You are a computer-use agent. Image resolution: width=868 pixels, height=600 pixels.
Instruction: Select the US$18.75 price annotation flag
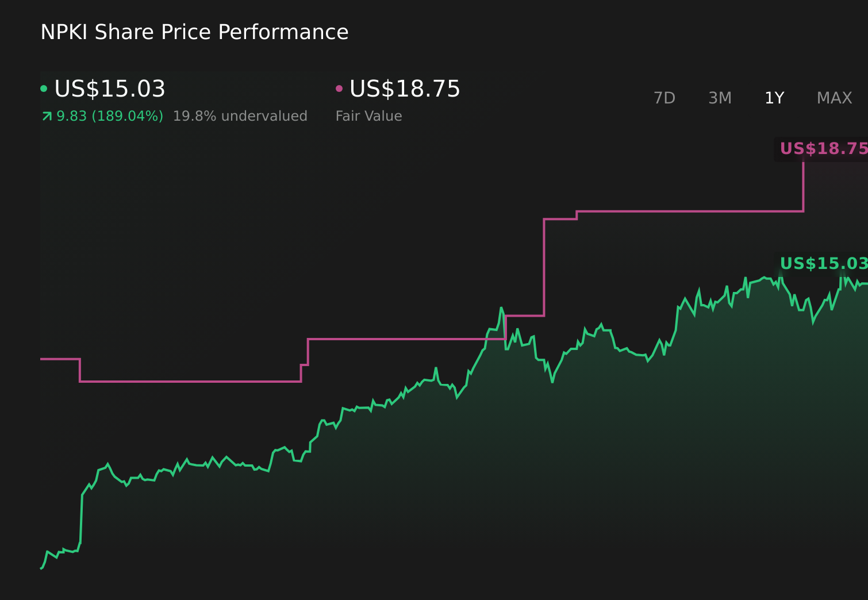(x=823, y=149)
